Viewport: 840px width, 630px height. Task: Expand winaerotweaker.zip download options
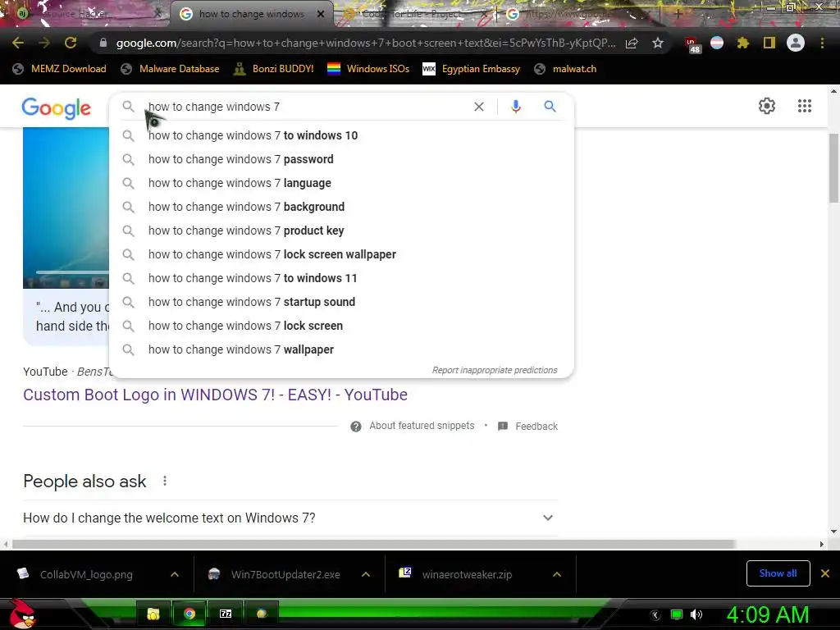[557, 574]
